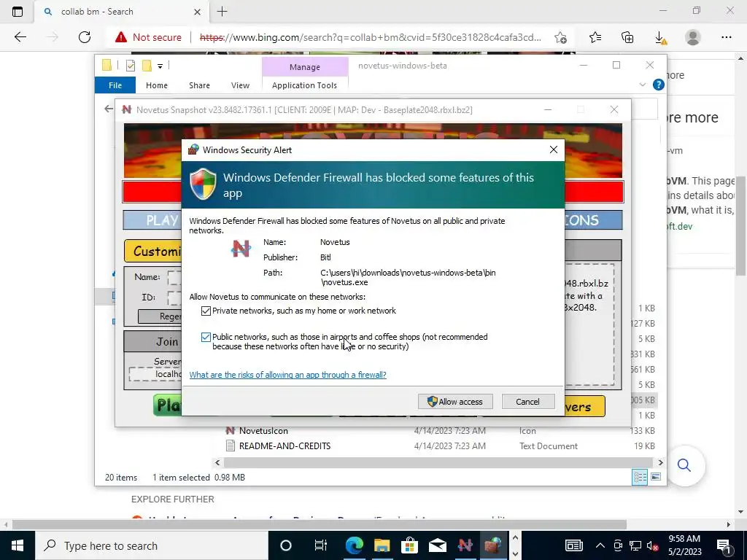The height and width of the screenshot is (560, 747).
Task: Uncheck Public networks checkbox
Action: [x=206, y=337]
